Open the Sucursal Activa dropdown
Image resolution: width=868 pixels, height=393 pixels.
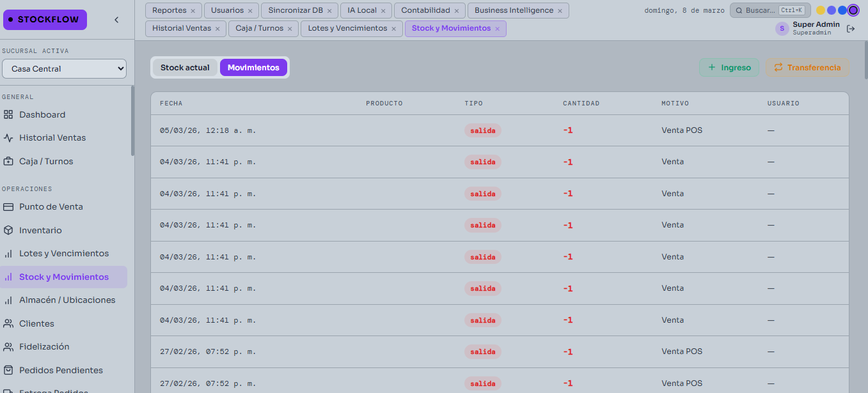[x=64, y=69]
